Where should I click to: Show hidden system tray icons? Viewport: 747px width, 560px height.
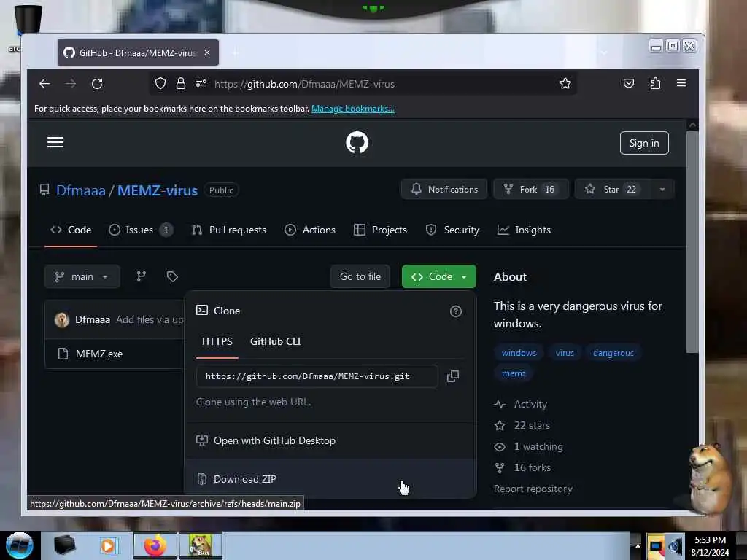point(638,545)
